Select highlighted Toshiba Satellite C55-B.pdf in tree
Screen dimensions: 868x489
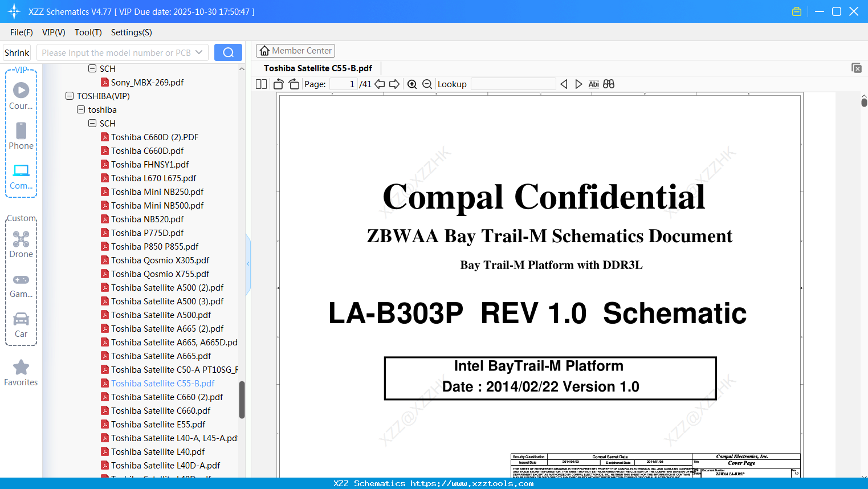(162, 383)
